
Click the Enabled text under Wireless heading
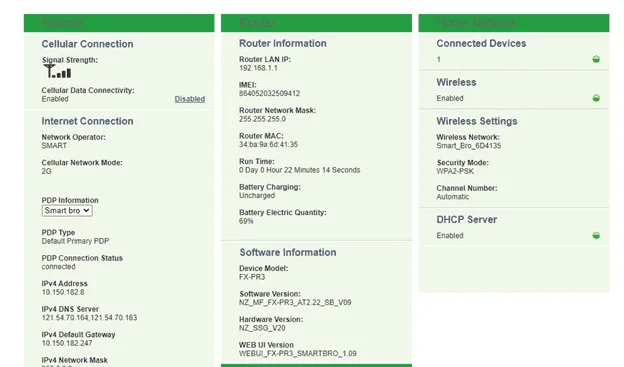[450, 98]
